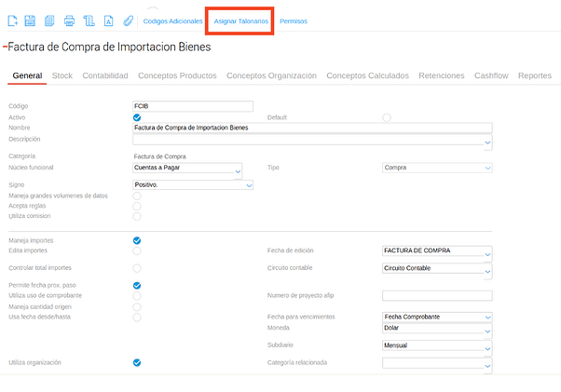Expand the Signo dropdown showing Positivo
This screenshot has width=561, height=392.
(194, 185)
